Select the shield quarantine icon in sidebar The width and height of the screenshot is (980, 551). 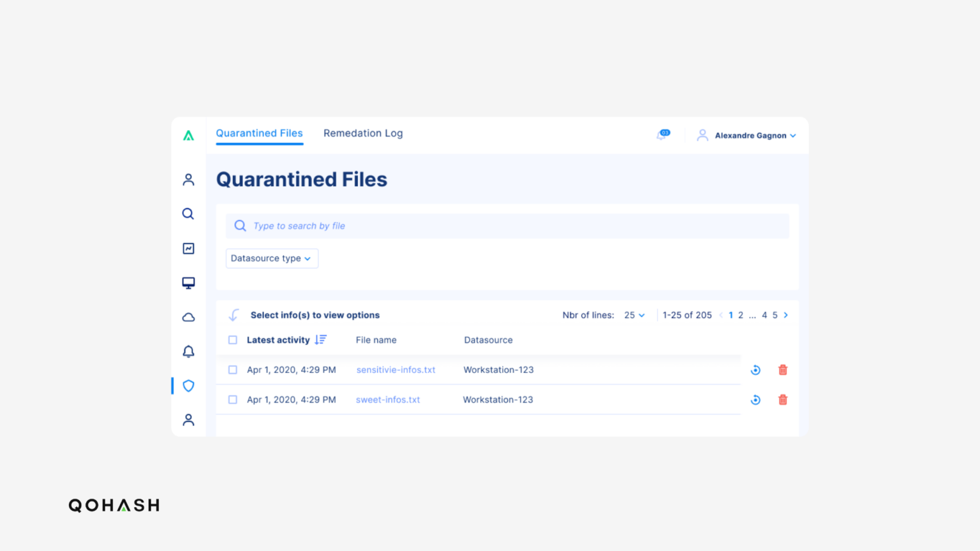click(188, 386)
